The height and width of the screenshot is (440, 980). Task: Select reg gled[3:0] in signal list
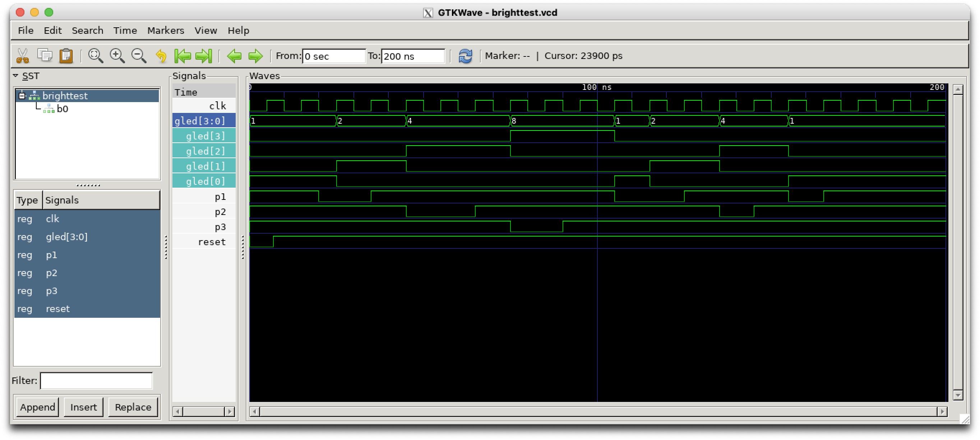coord(87,237)
